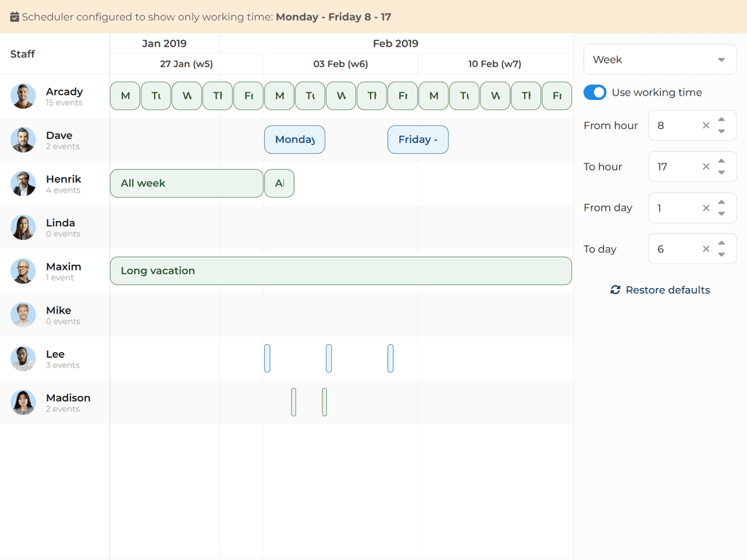Open Maxim's Long vacation event
This screenshot has width=747, height=560.
[341, 271]
